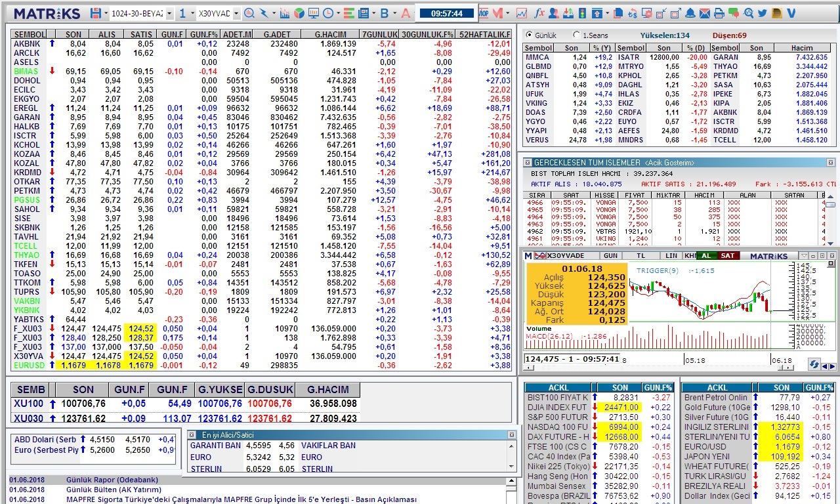The image size is (840, 504).
Task: Click the users people icon
Action: coord(553,13)
